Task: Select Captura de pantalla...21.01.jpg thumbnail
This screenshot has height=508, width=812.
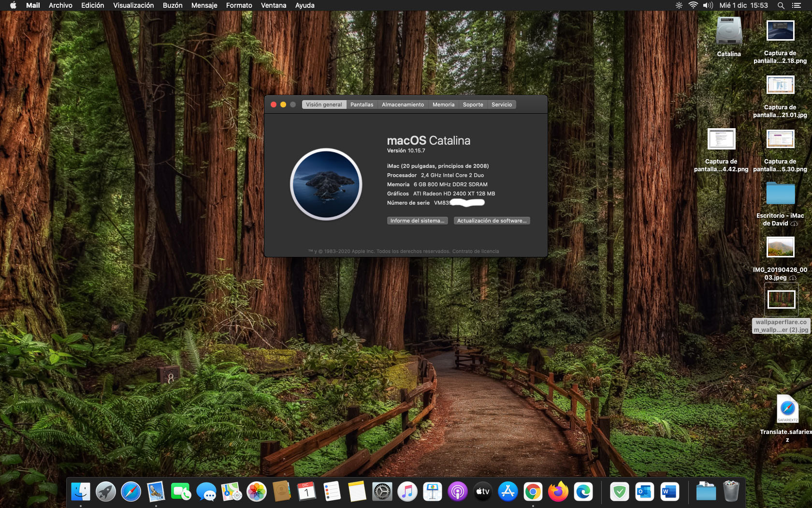Action: (x=781, y=85)
